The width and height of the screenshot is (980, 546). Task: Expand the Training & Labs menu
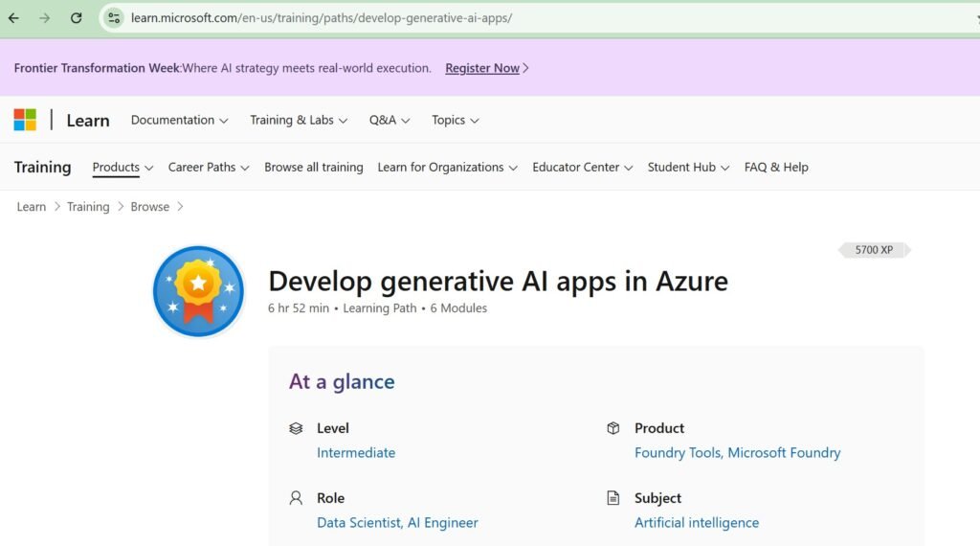[x=299, y=120]
